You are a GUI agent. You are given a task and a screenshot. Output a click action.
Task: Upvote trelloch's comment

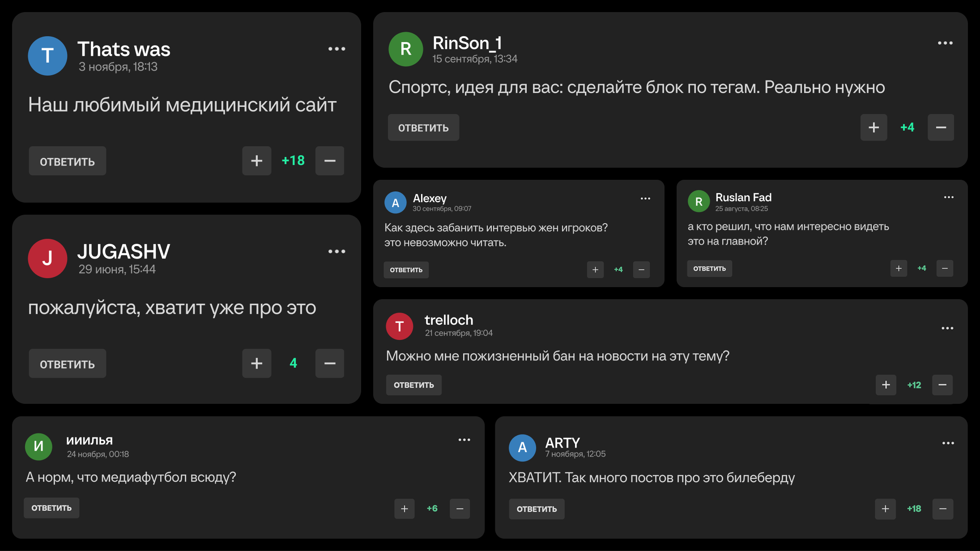click(886, 385)
